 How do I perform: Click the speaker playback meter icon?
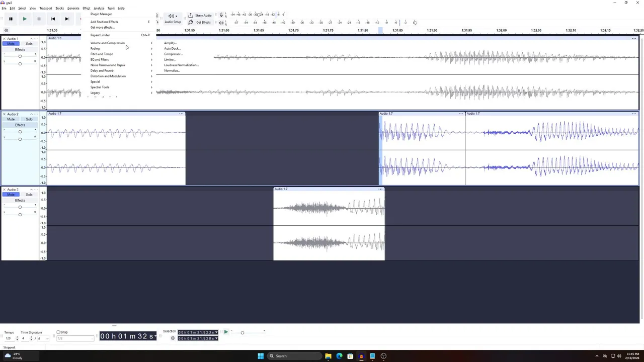click(x=221, y=23)
